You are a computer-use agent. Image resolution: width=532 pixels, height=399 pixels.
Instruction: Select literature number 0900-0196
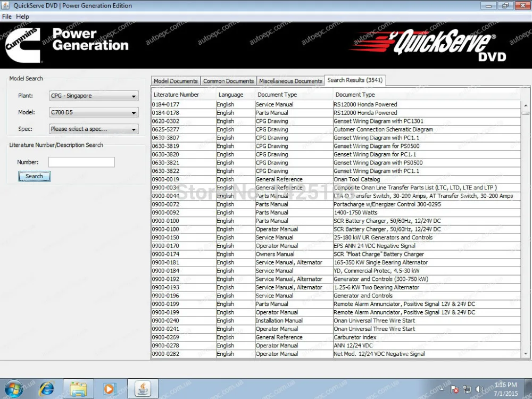[x=165, y=295]
